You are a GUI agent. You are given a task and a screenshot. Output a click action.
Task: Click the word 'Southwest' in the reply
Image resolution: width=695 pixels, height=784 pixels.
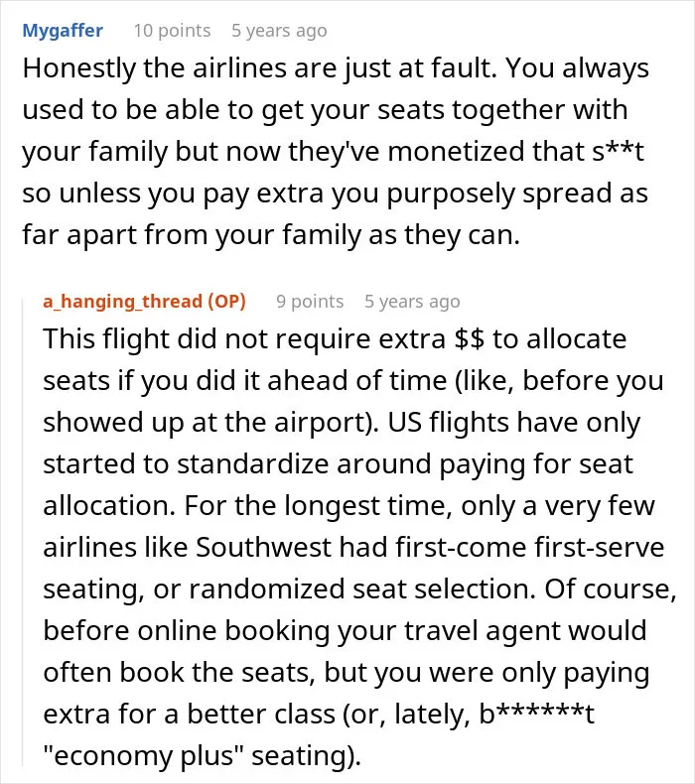click(263, 547)
